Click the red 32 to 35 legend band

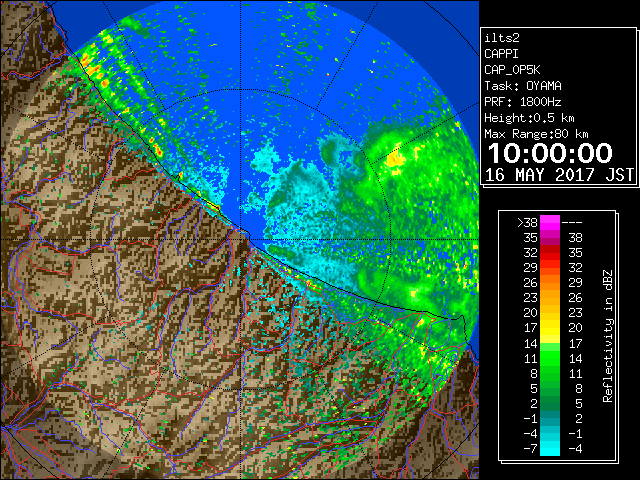tap(550, 253)
